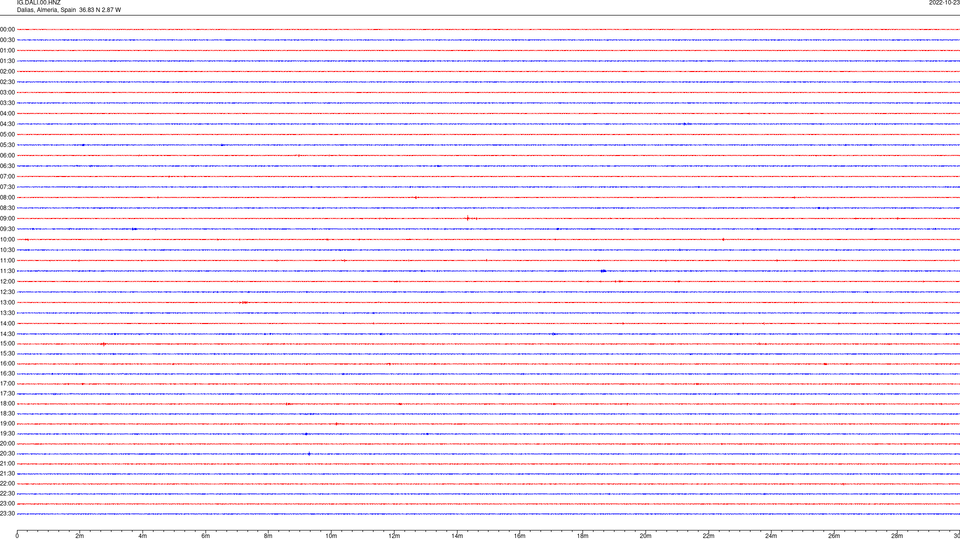Select the 19:30 trace label

7,433
